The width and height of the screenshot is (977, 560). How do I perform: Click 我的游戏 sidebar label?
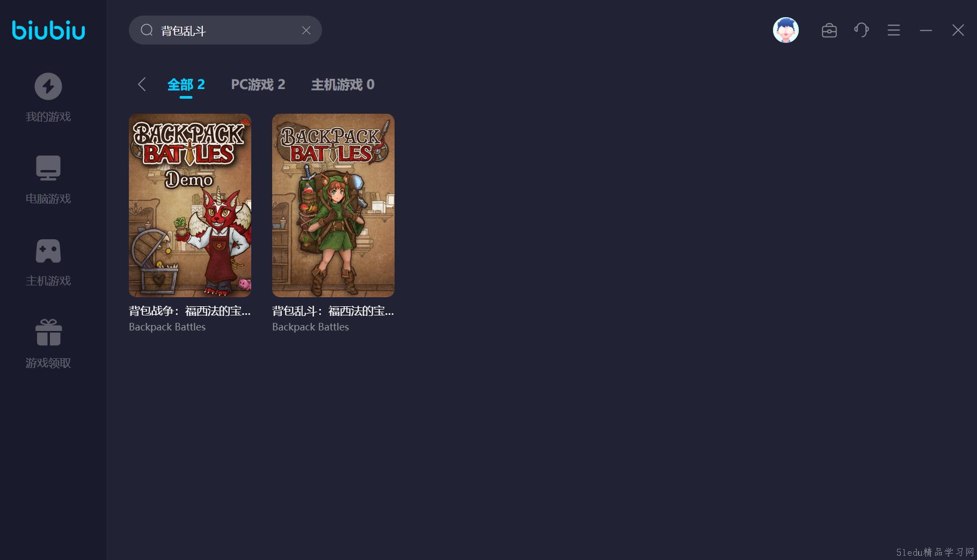click(48, 117)
